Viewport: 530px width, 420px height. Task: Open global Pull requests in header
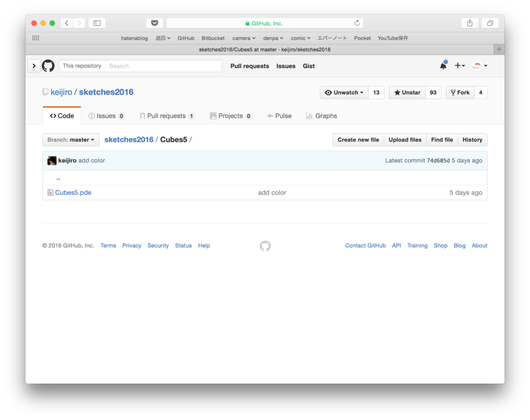pyautogui.click(x=250, y=66)
